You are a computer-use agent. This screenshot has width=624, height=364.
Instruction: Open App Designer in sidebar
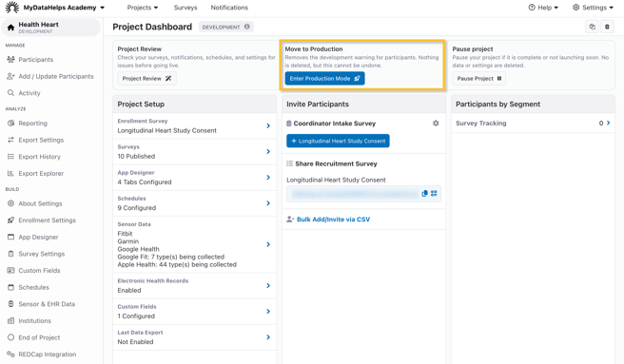coord(38,237)
